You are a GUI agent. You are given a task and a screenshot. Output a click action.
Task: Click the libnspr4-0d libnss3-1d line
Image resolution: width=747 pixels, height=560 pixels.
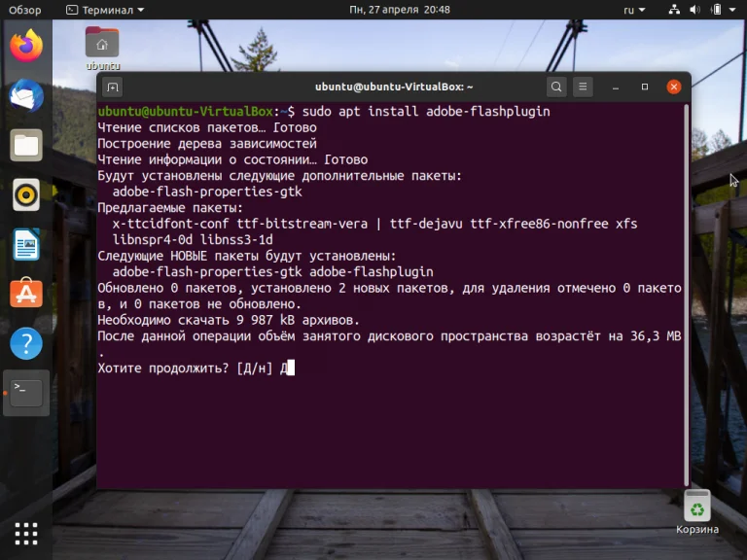click(193, 240)
